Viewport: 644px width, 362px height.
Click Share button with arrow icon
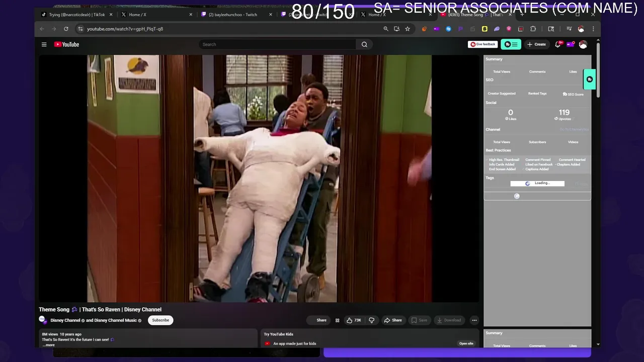[x=393, y=320]
